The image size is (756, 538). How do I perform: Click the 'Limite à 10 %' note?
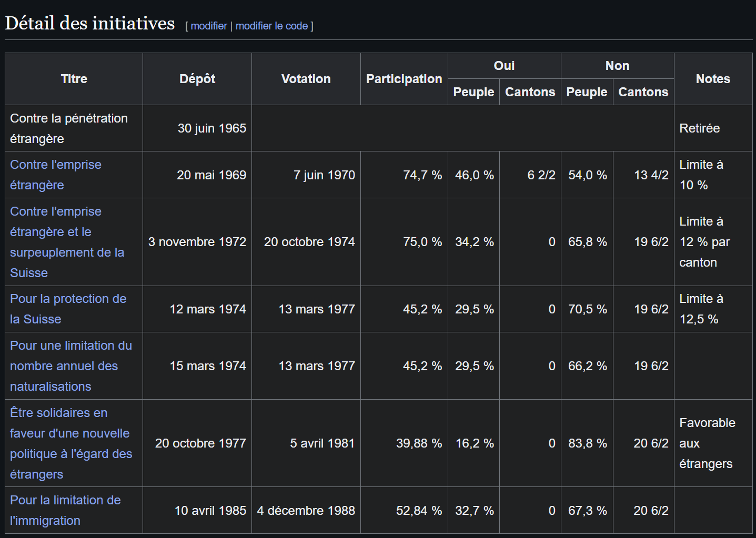tap(713, 175)
